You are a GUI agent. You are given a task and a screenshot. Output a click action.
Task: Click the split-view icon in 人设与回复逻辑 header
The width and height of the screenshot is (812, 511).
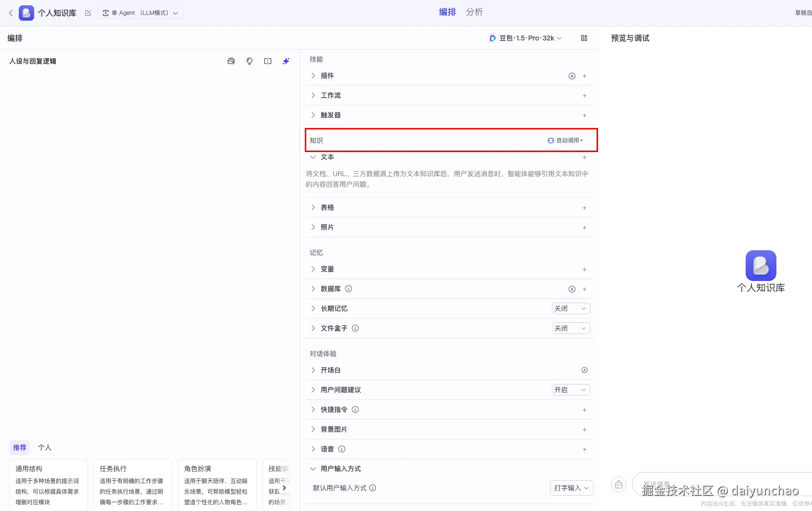pos(268,61)
